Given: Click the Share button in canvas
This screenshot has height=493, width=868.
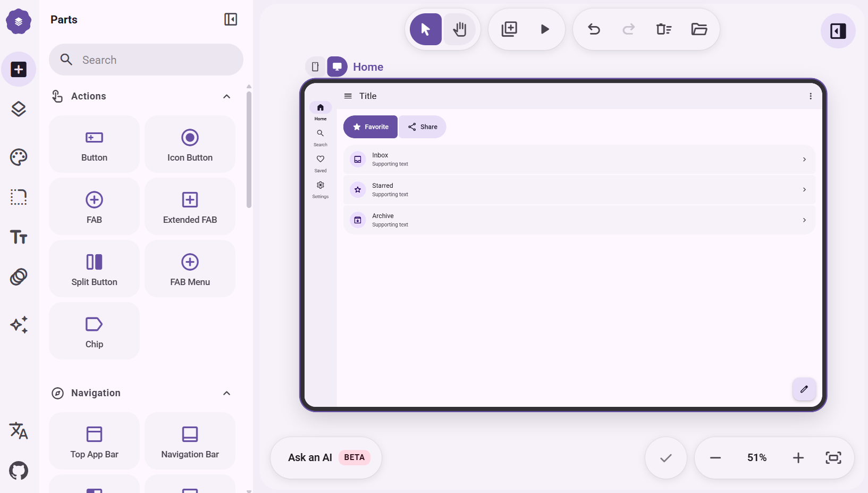Looking at the screenshot, I should pyautogui.click(x=423, y=127).
